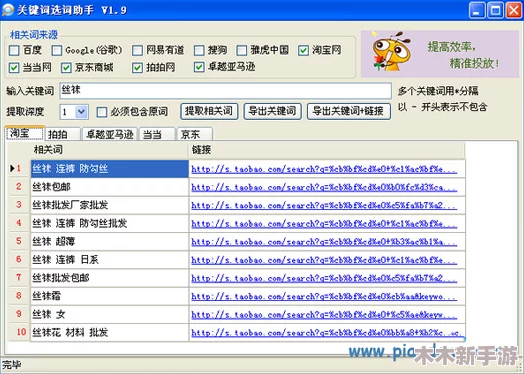Select the cell 丝袜包邮

[110, 187]
